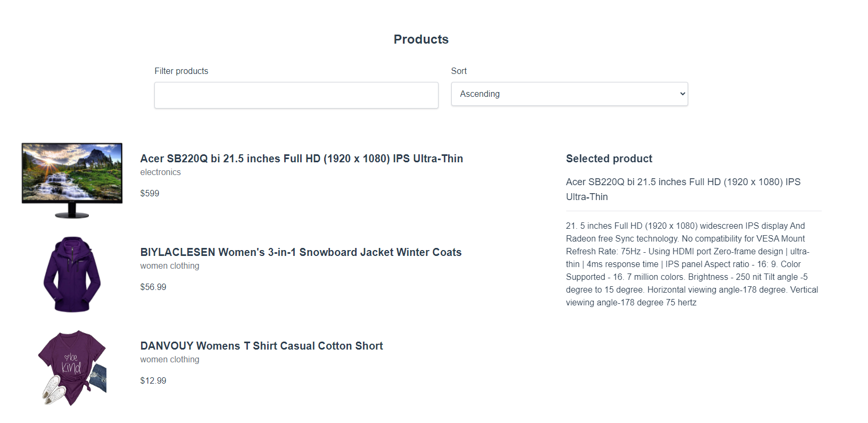The width and height of the screenshot is (868, 423).
Task: Select BIYLACLESEN Women's Snowboard Jacket title
Action: point(301,252)
